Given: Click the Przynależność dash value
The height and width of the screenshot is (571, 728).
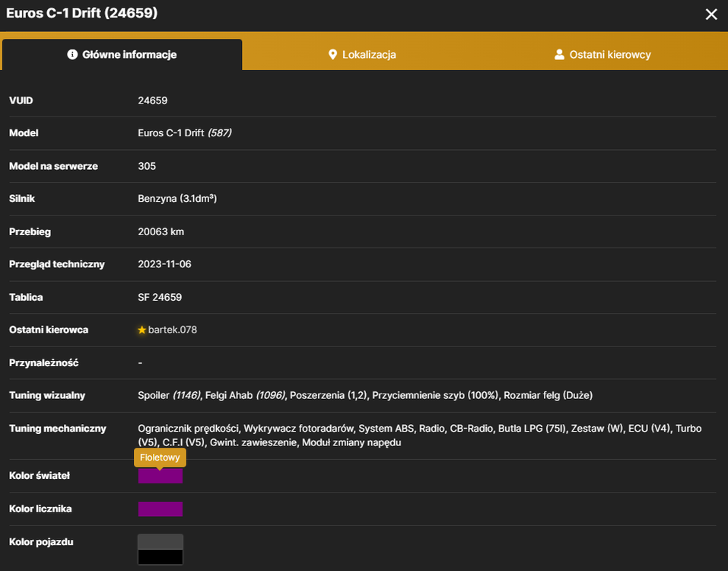Looking at the screenshot, I should click(140, 363).
